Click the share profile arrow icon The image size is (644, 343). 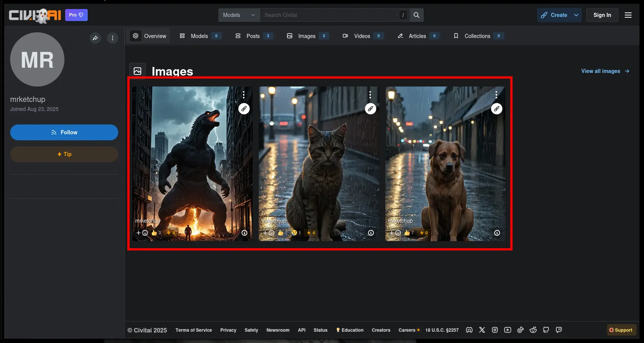pyautogui.click(x=95, y=38)
